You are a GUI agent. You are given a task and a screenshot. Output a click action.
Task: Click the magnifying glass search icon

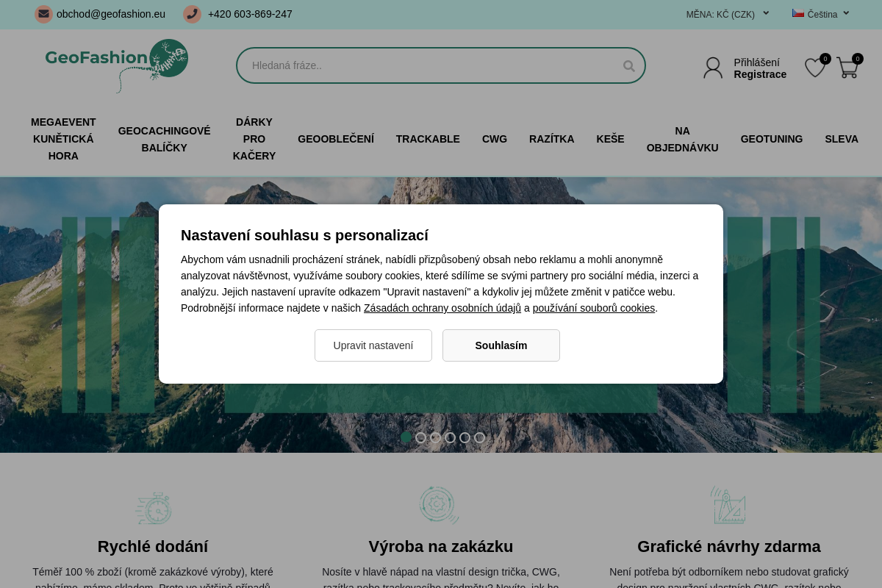click(628, 65)
